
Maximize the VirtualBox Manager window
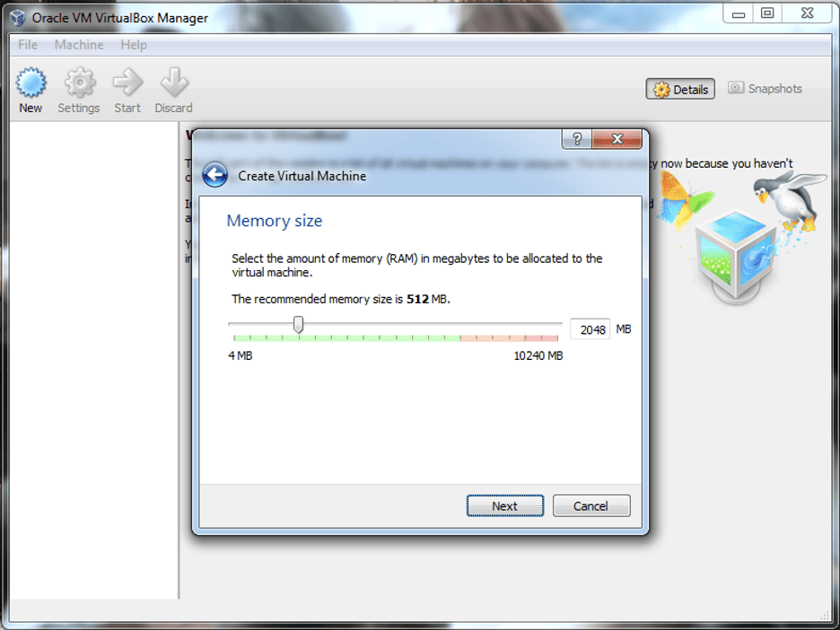(767, 13)
